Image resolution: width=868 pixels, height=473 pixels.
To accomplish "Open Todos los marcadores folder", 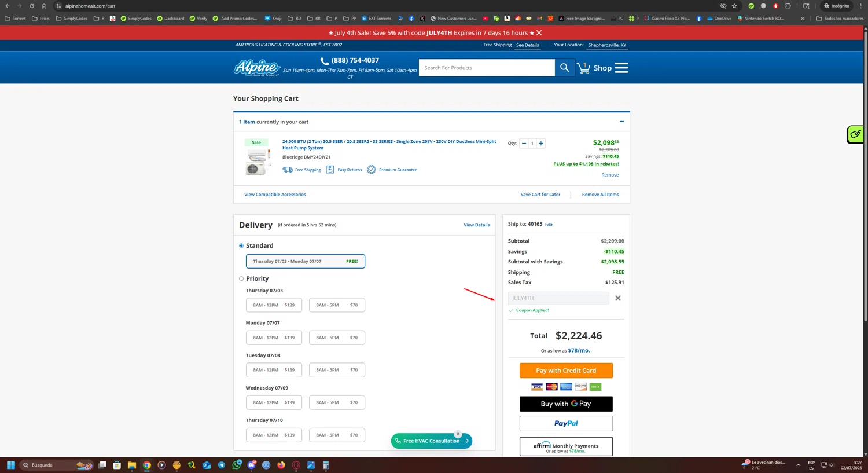I will point(840,19).
